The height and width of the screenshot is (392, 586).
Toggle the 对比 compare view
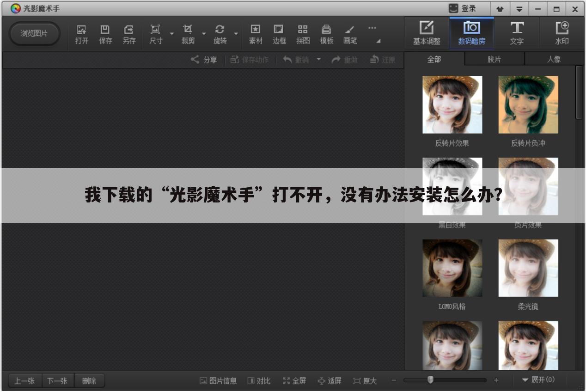pyautogui.click(x=259, y=381)
